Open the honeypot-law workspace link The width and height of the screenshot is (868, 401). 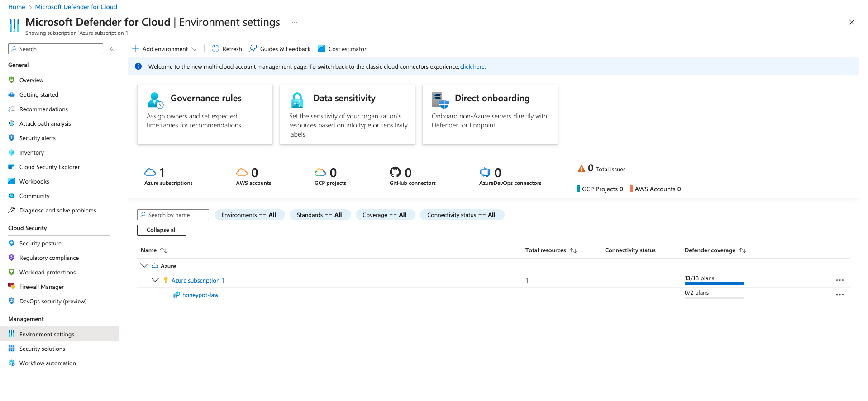pyautogui.click(x=200, y=295)
